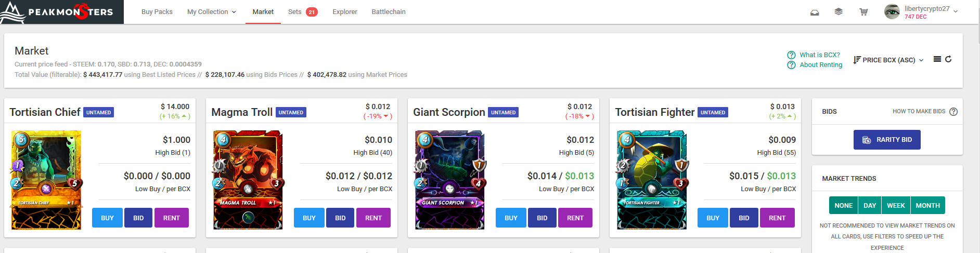Click the Magma Troll card thumbnail
980x253 pixels.
(x=248, y=180)
